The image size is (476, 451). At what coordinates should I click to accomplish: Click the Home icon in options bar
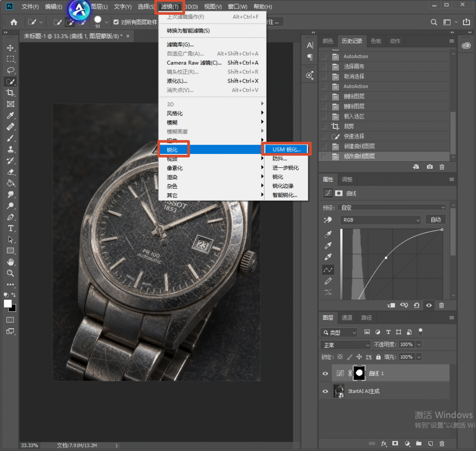(x=13, y=22)
